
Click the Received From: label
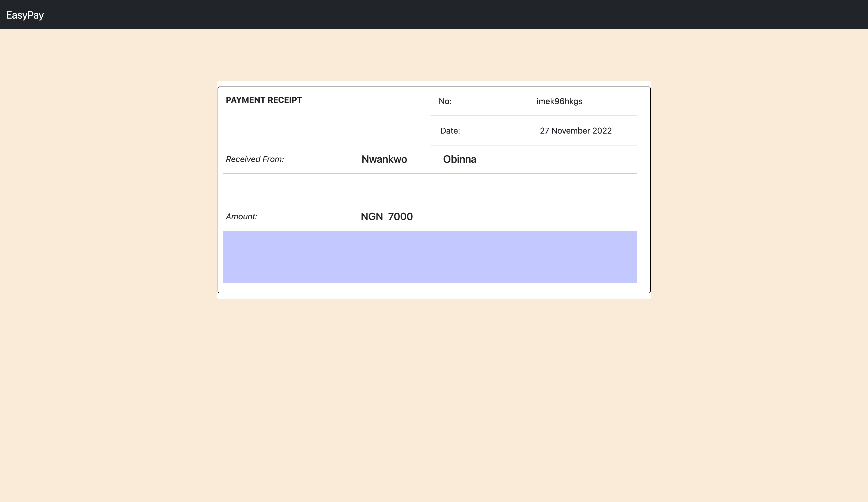coord(255,159)
